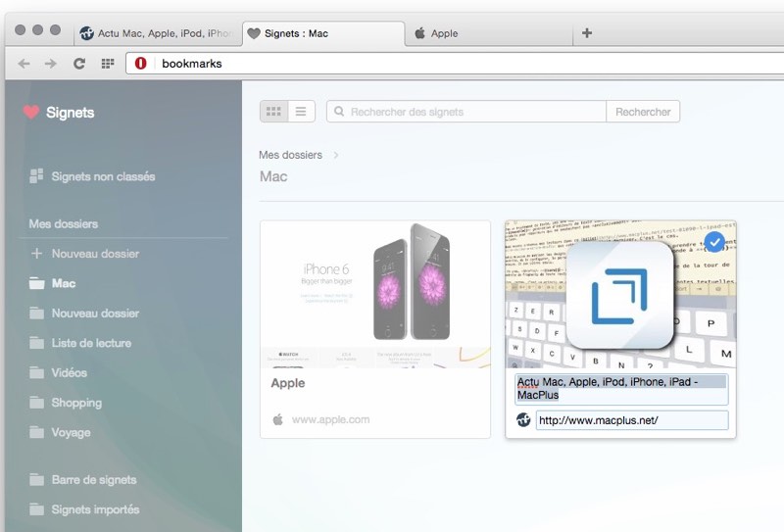Click the Vidéos folder icon
The height and width of the screenshot is (532, 784).
pos(36,372)
